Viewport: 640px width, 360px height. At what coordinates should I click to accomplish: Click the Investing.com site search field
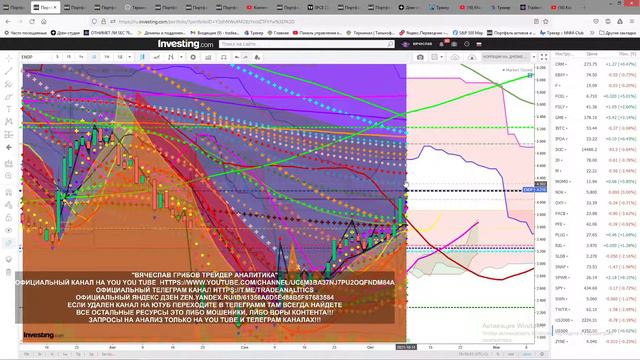click(307, 44)
